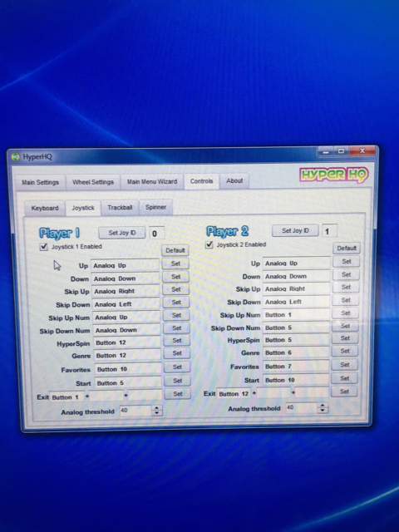Image resolution: width=399 pixels, height=532 pixels.
Task: Select the Controls tab
Action: pyautogui.click(x=201, y=181)
